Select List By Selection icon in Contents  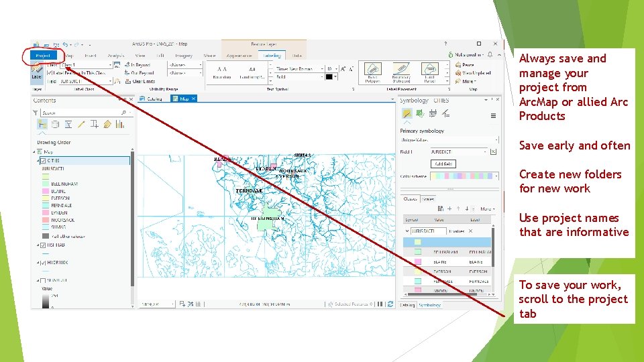pos(68,125)
